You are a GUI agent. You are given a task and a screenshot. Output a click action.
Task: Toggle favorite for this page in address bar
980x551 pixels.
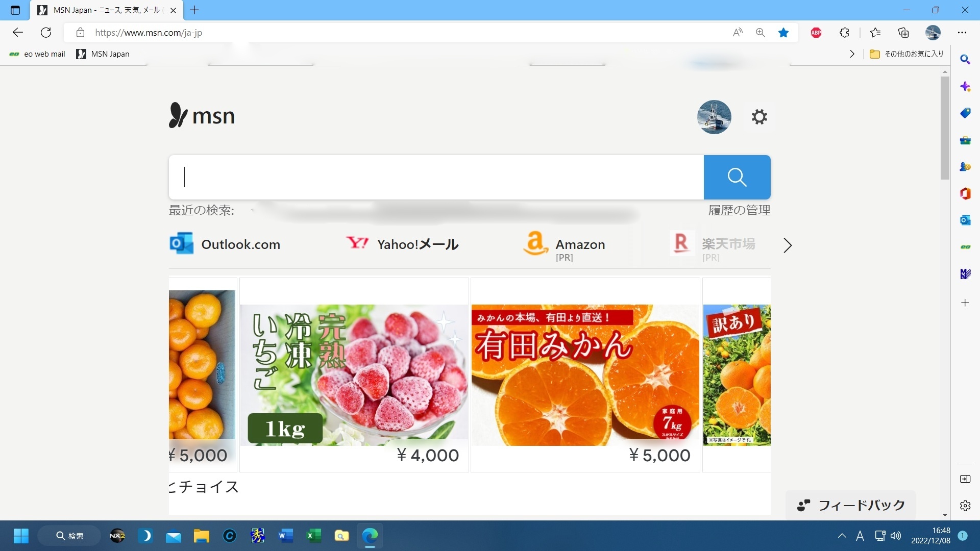(x=784, y=32)
